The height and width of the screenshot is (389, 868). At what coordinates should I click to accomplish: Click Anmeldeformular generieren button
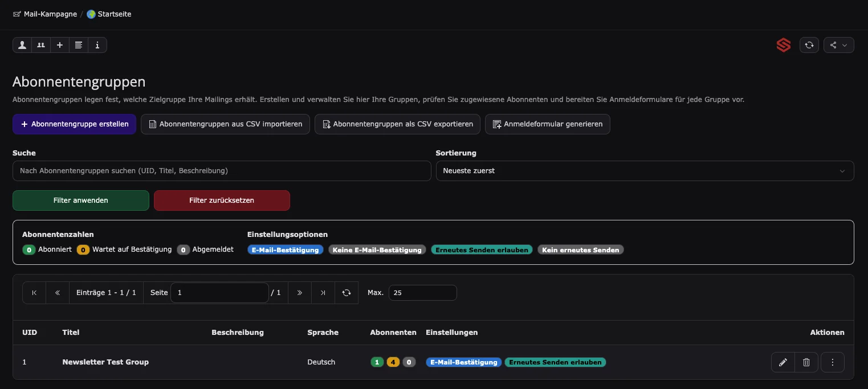point(548,124)
